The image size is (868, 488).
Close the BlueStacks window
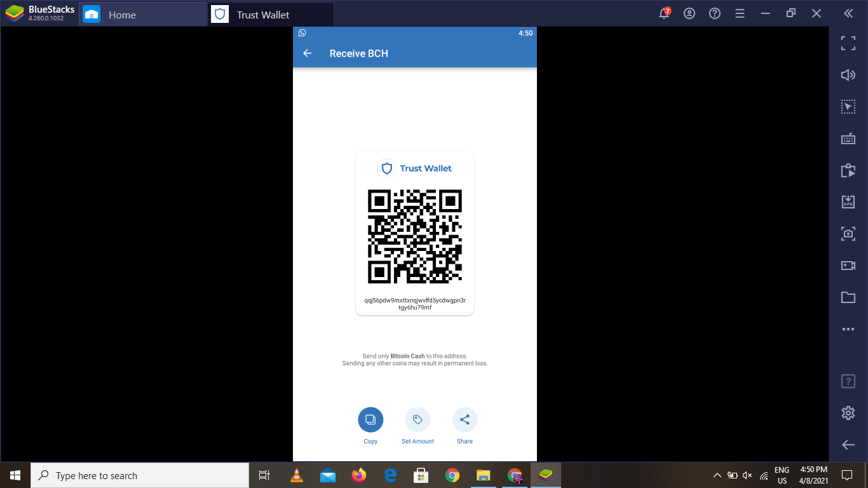(x=817, y=13)
